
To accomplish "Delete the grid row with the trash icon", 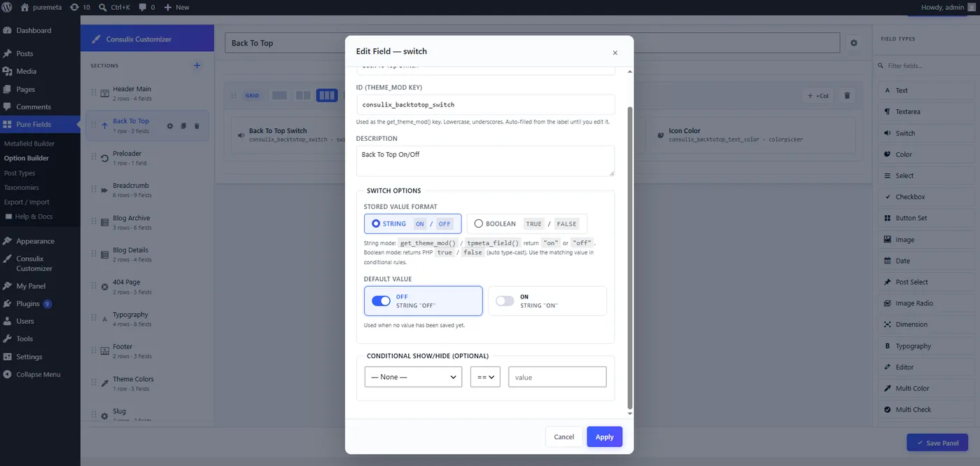I will (x=847, y=96).
